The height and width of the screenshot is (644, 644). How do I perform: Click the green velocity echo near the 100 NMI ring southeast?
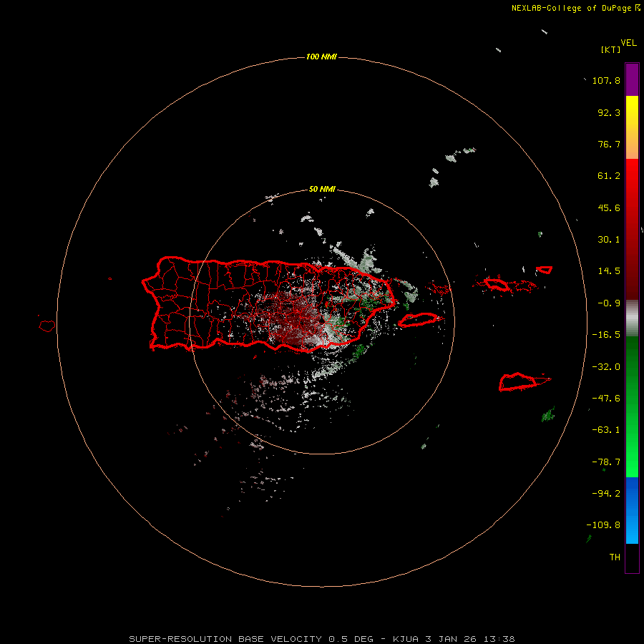click(548, 415)
